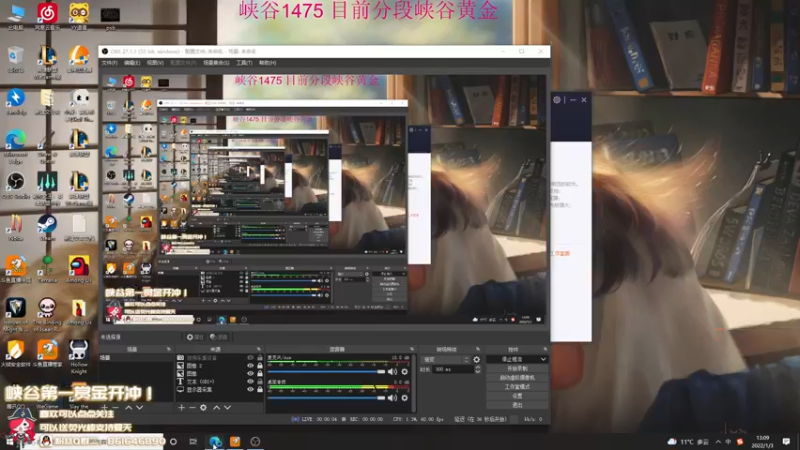Toggle visibility eye of 图像 2 source
The width and height of the screenshot is (800, 450).
coord(250,365)
